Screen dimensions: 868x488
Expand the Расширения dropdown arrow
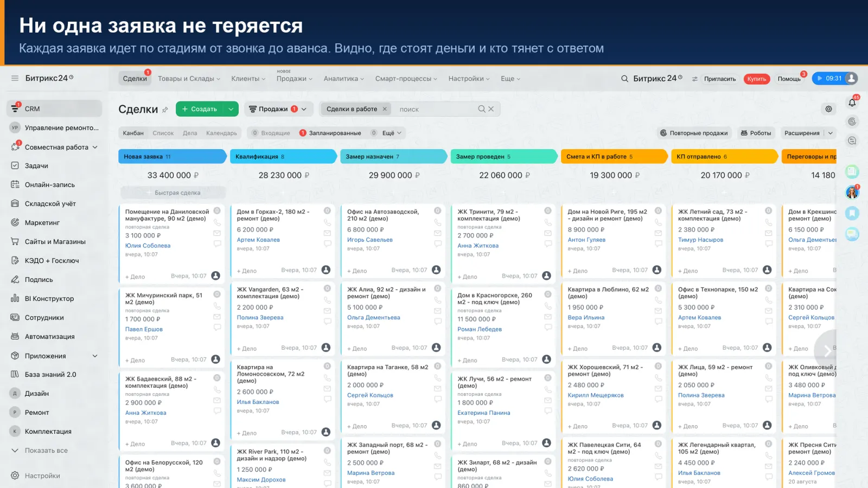830,133
